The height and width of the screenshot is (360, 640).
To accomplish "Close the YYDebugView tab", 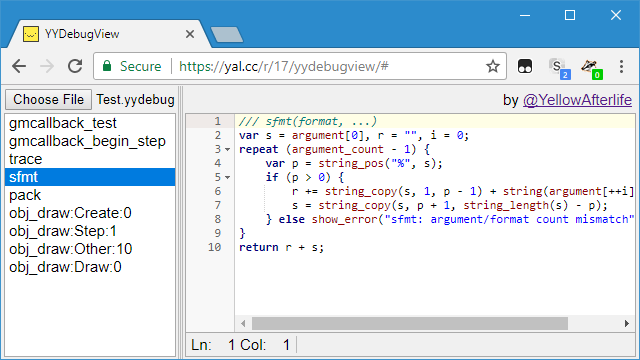I will coord(190,34).
